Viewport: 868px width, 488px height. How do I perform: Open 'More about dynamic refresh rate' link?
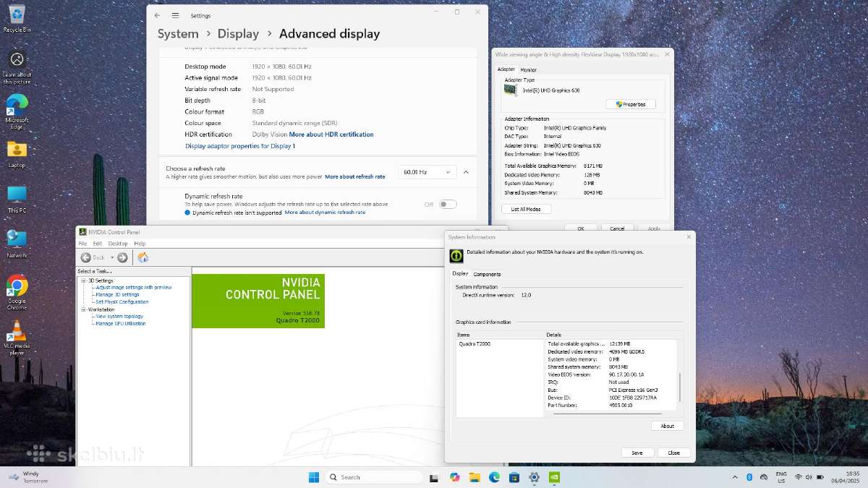coord(325,213)
